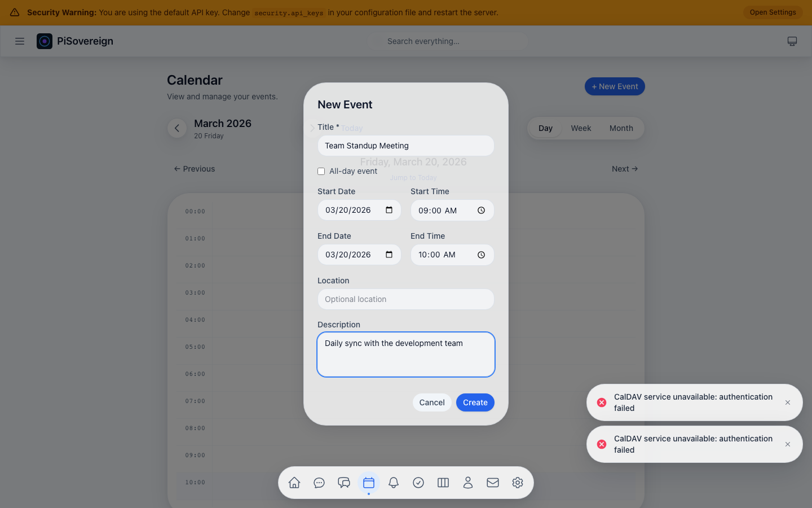
Task: Open the Contacts person icon
Action: pyautogui.click(x=468, y=483)
